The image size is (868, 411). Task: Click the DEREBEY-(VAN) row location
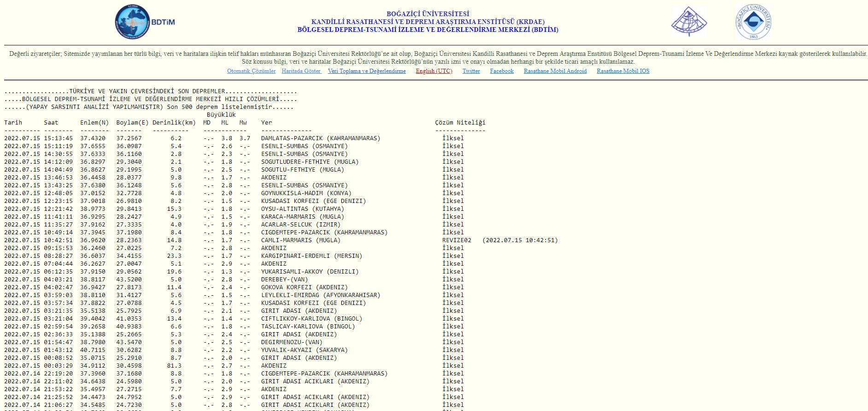[x=285, y=280]
